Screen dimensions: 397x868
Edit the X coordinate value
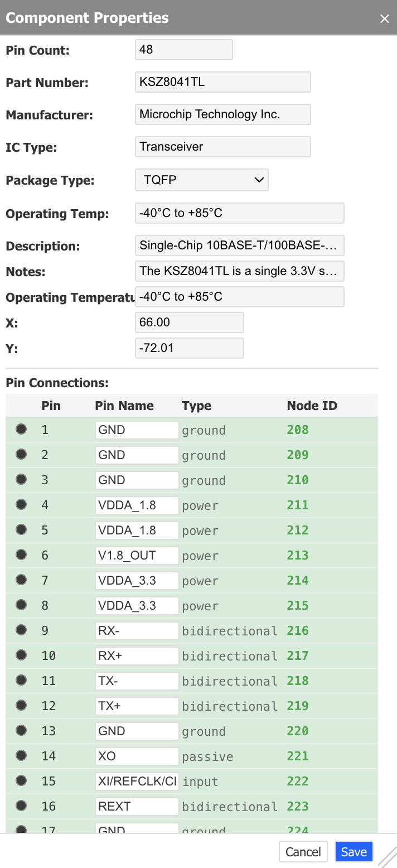coord(189,322)
